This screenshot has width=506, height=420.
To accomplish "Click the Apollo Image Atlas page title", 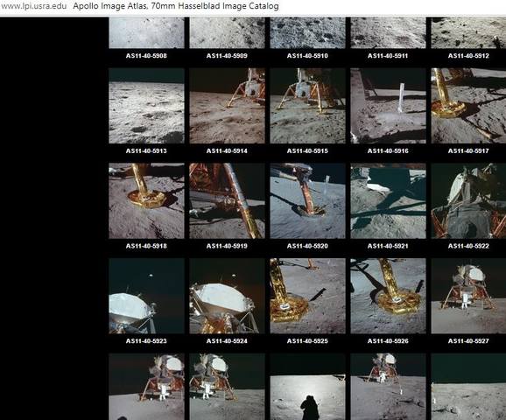I will click(x=176, y=6).
